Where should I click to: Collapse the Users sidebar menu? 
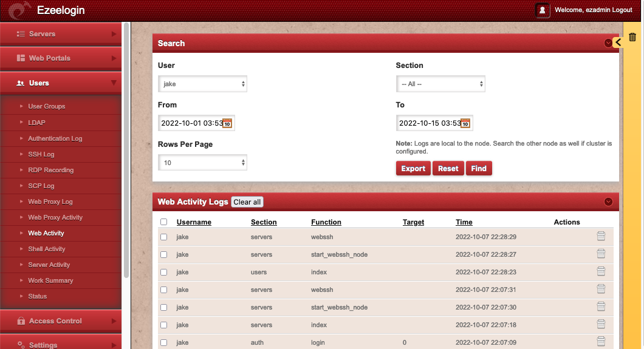coord(61,83)
